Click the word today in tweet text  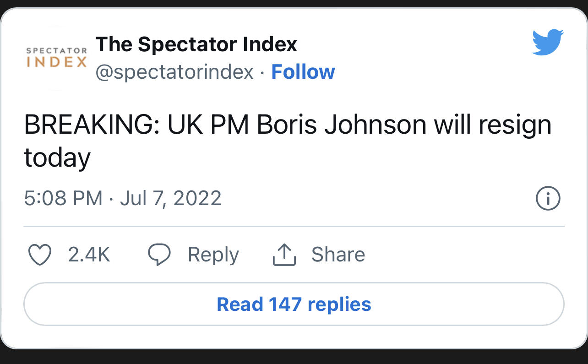(57, 158)
